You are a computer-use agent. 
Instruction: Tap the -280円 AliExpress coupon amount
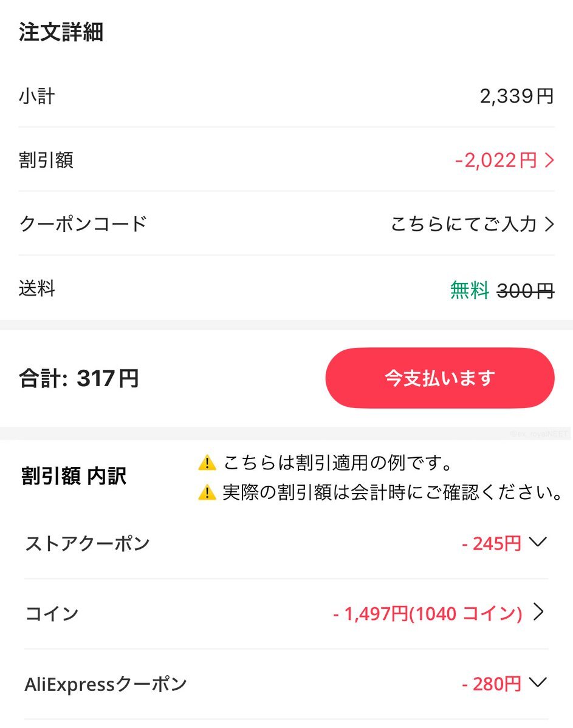click(x=492, y=684)
